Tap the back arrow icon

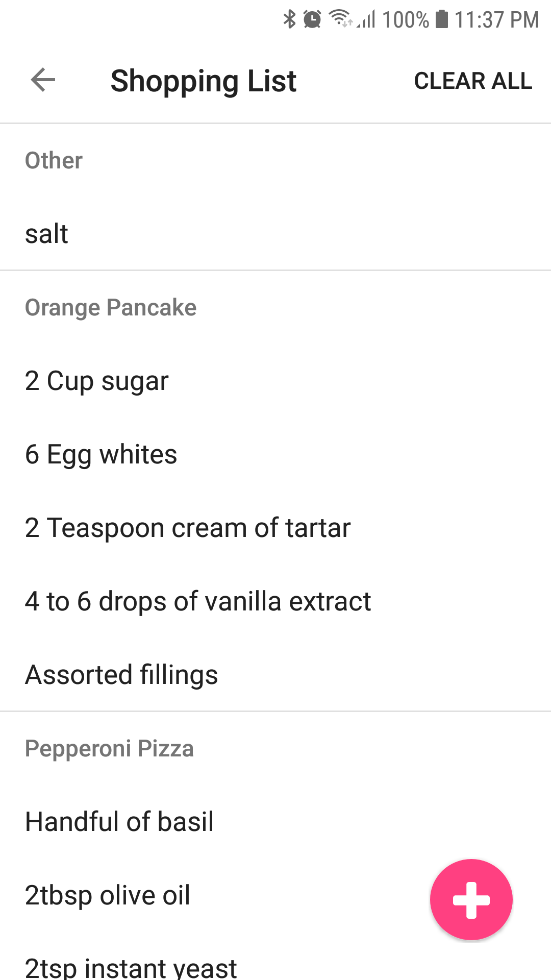pyautogui.click(x=43, y=80)
